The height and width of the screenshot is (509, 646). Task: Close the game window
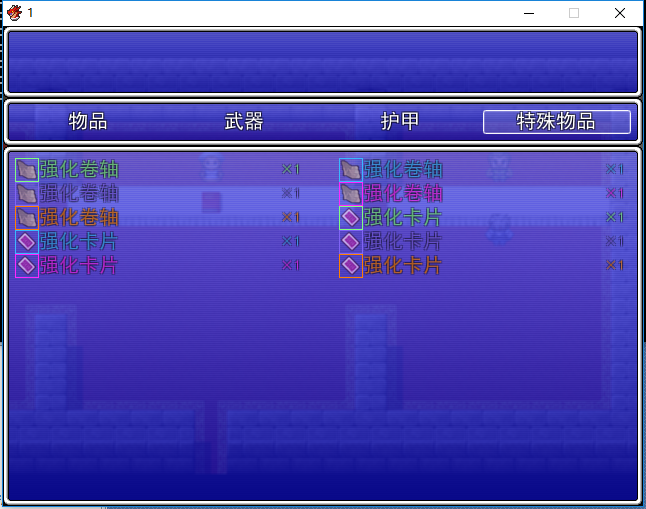tap(620, 13)
